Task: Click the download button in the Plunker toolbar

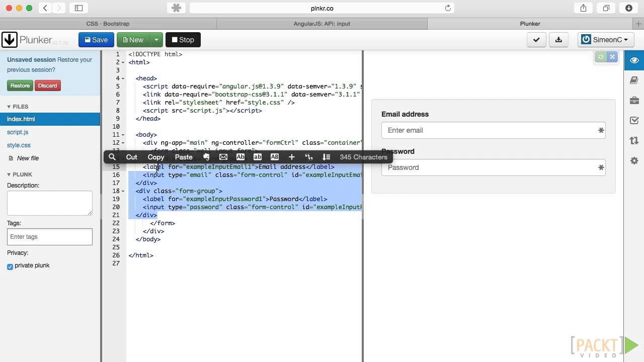Action: 558,40
